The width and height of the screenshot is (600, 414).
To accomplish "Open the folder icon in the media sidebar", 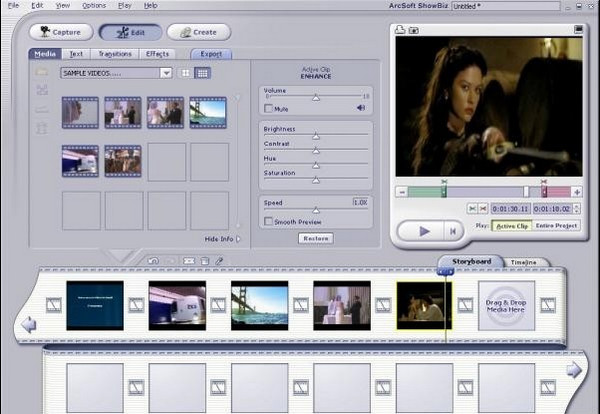I will click(x=42, y=72).
